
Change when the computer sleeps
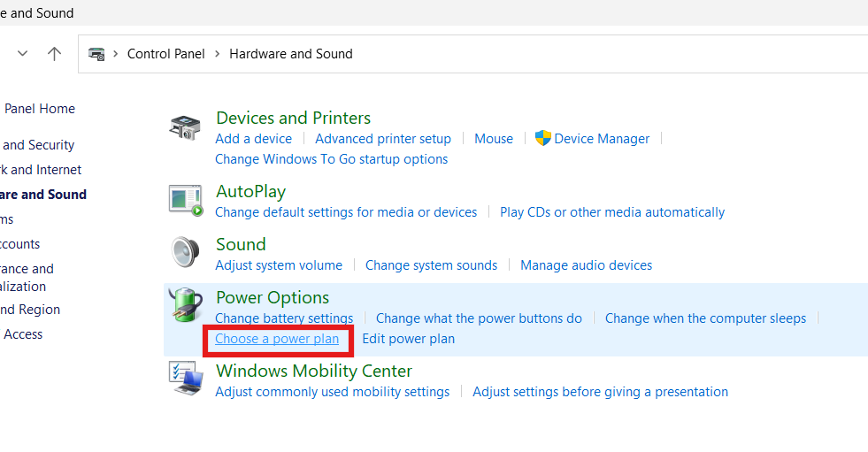tap(705, 318)
